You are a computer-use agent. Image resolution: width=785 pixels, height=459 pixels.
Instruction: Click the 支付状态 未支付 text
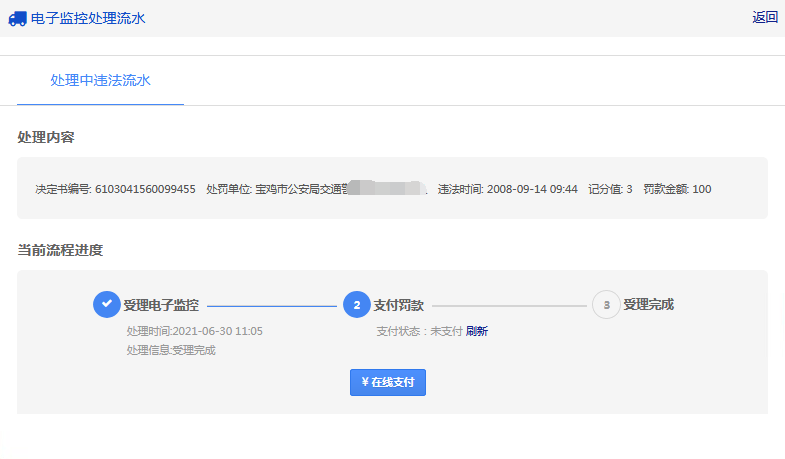tap(419, 332)
